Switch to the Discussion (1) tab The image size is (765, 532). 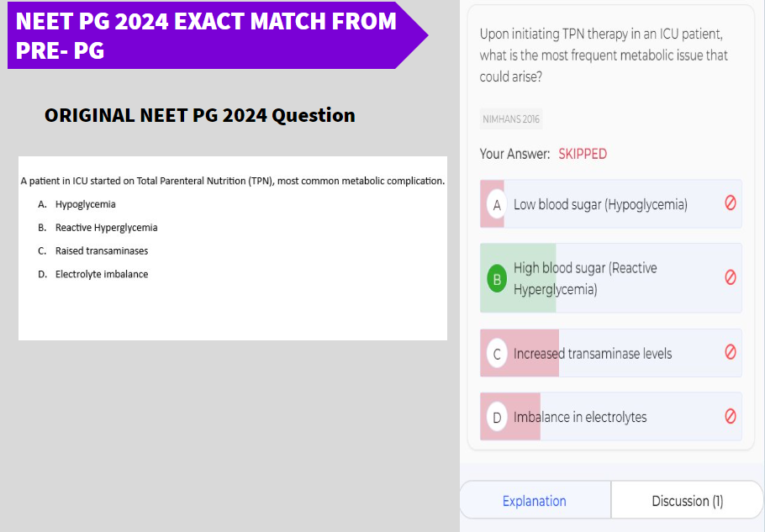tap(688, 501)
